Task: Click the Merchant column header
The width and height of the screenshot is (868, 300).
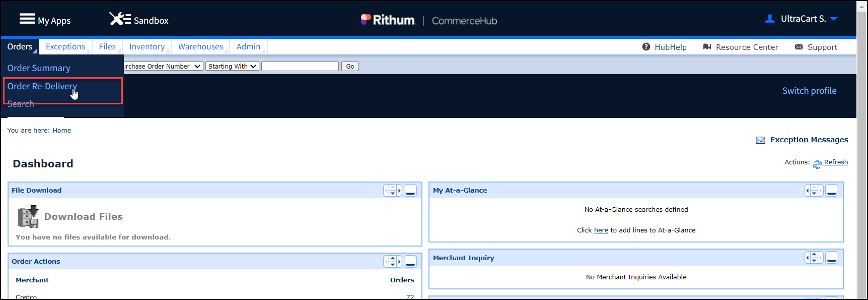Action: point(32,280)
